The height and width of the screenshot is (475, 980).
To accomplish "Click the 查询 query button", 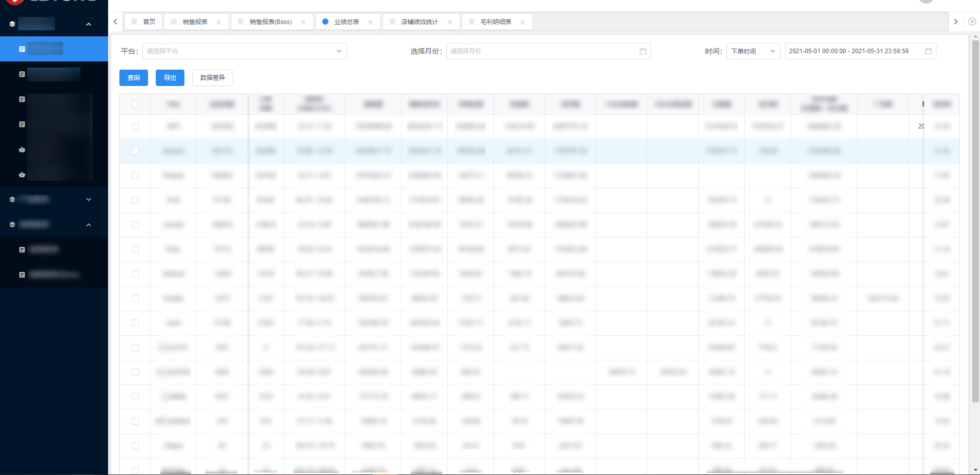I will (x=134, y=78).
